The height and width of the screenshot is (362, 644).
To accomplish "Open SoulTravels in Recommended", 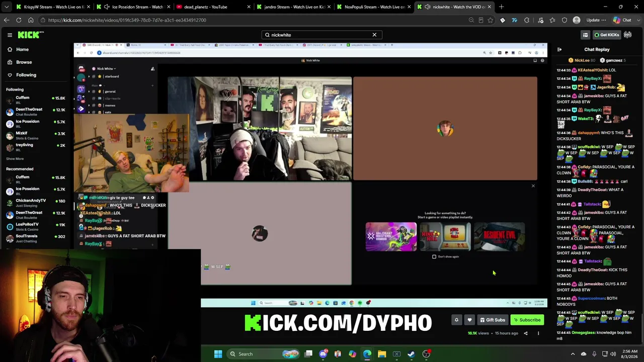I will click(35, 238).
